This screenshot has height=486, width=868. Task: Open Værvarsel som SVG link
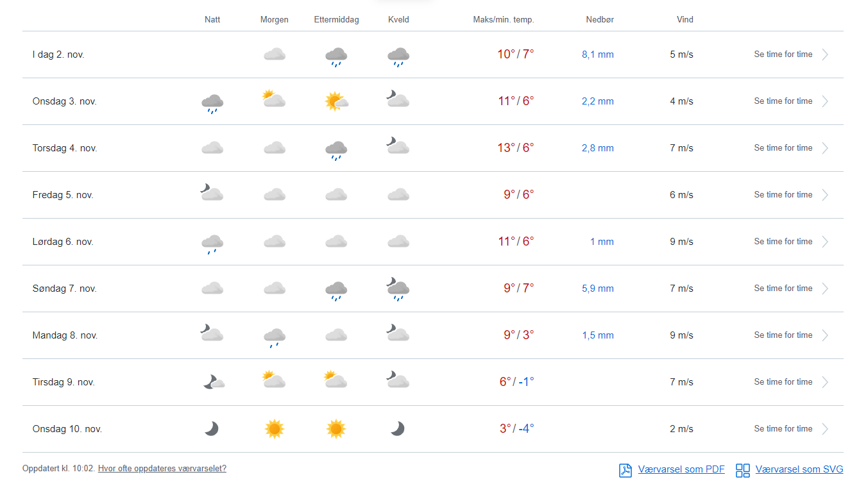pyautogui.click(x=799, y=470)
